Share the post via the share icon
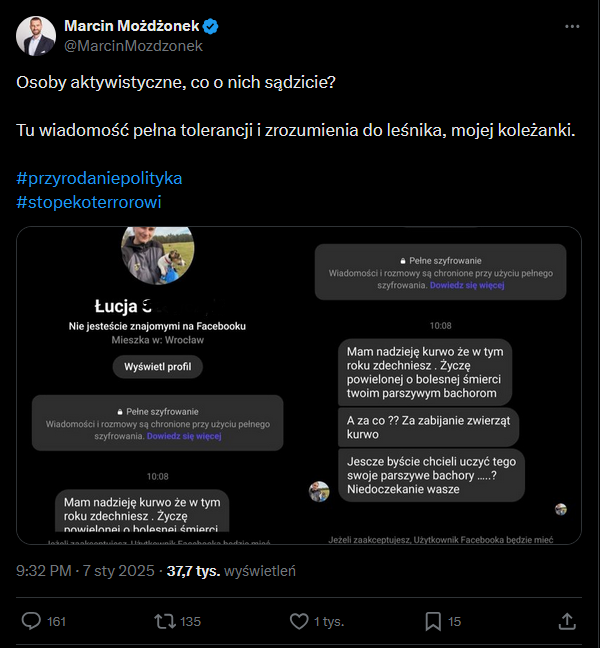 point(567,621)
